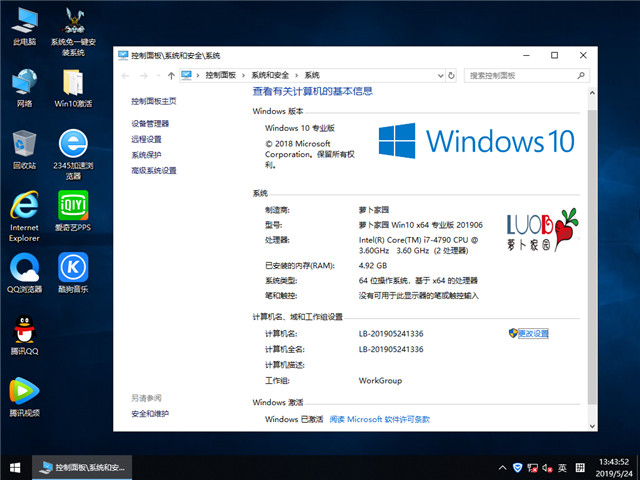Click the Windows 10 专业版 text
The height and width of the screenshot is (480, 640).
click(x=300, y=128)
